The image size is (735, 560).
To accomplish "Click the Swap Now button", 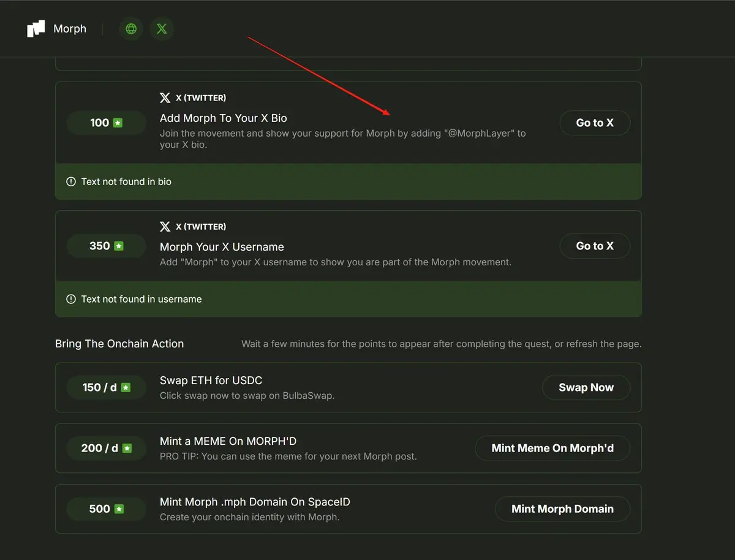I will pyautogui.click(x=586, y=387).
